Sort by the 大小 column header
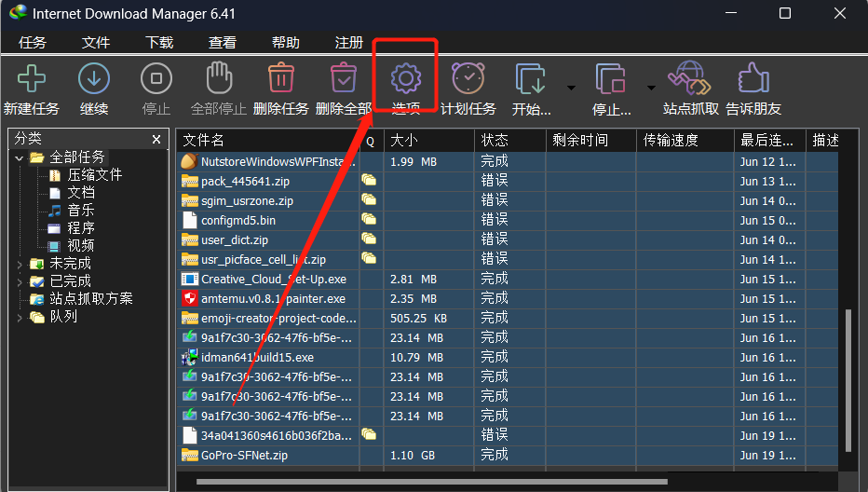This screenshot has width=868, height=492. (429, 140)
